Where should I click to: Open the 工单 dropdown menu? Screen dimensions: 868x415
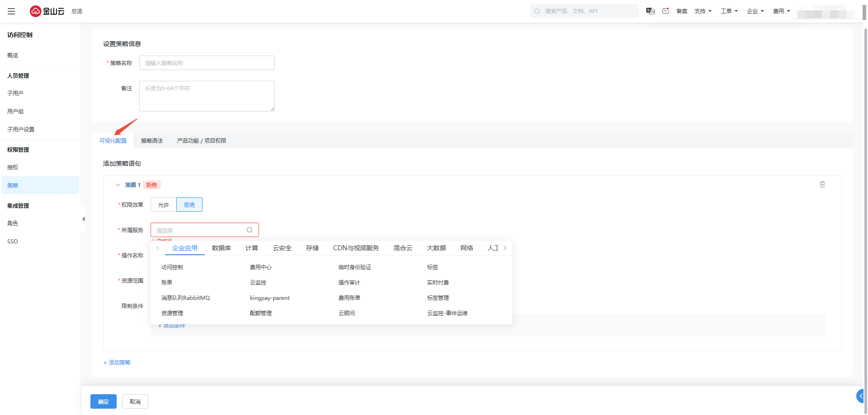[729, 11]
